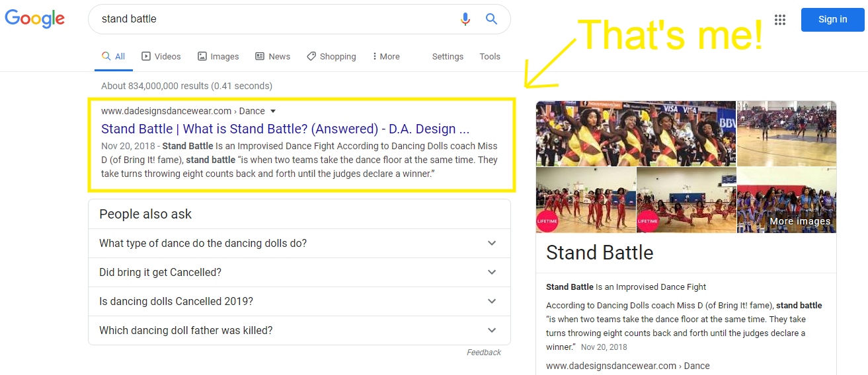Switch to the Shopping tab
Image resolution: width=868 pixels, height=375 pixels.
(x=331, y=57)
